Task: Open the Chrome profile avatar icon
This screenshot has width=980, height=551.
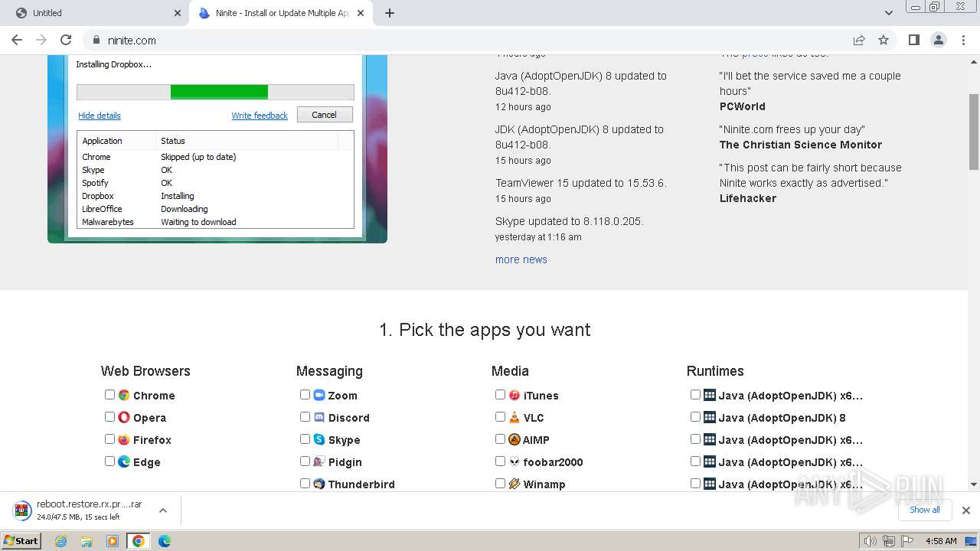Action: click(938, 40)
